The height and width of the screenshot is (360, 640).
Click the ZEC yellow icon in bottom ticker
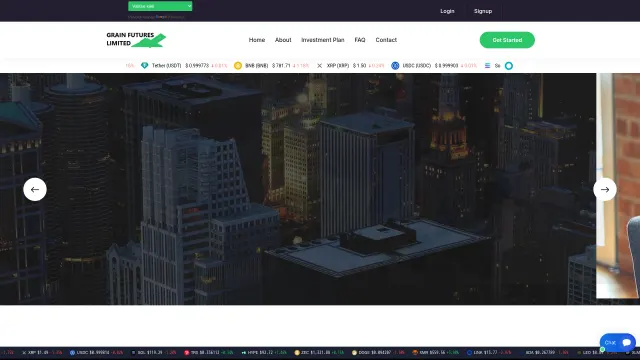(297, 353)
